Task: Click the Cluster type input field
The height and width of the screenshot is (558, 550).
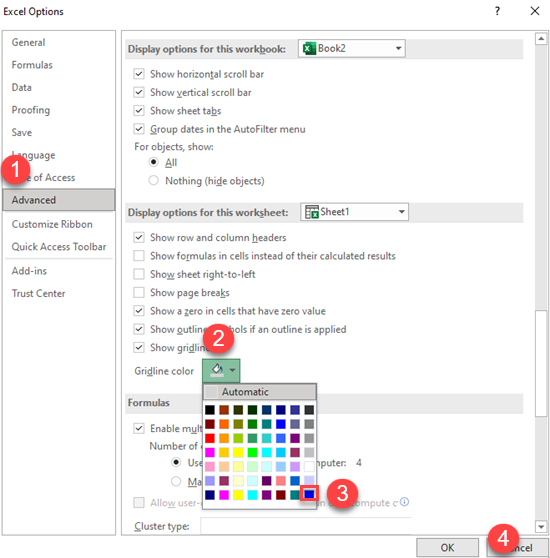Action: click(x=306, y=526)
